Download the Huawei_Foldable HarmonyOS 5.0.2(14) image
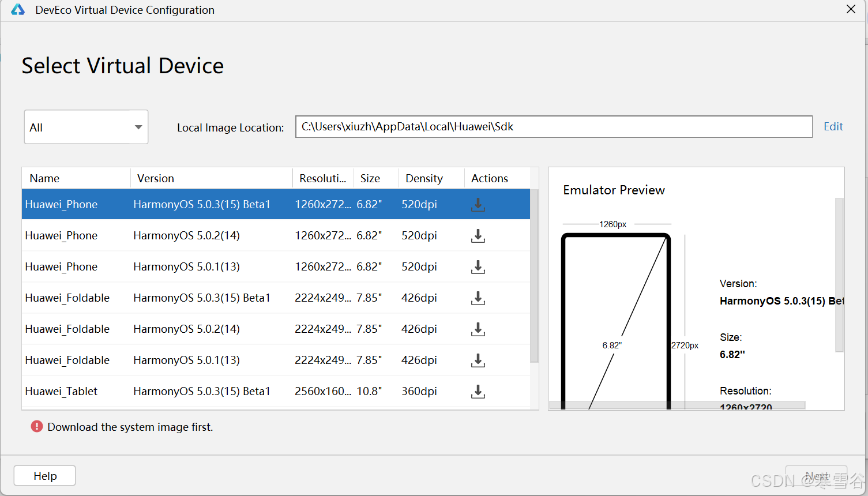The height and width of the screenshot is (496, 868). (x=478, y=329)
